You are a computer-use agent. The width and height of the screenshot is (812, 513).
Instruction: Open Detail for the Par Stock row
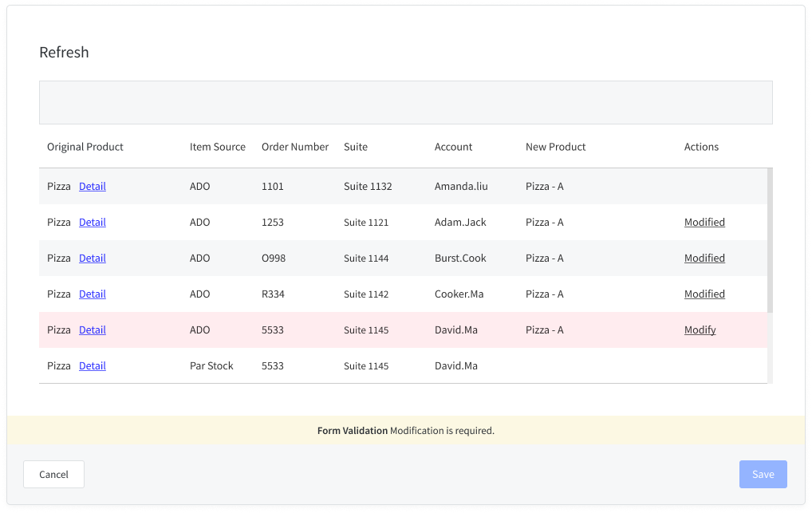92,365
